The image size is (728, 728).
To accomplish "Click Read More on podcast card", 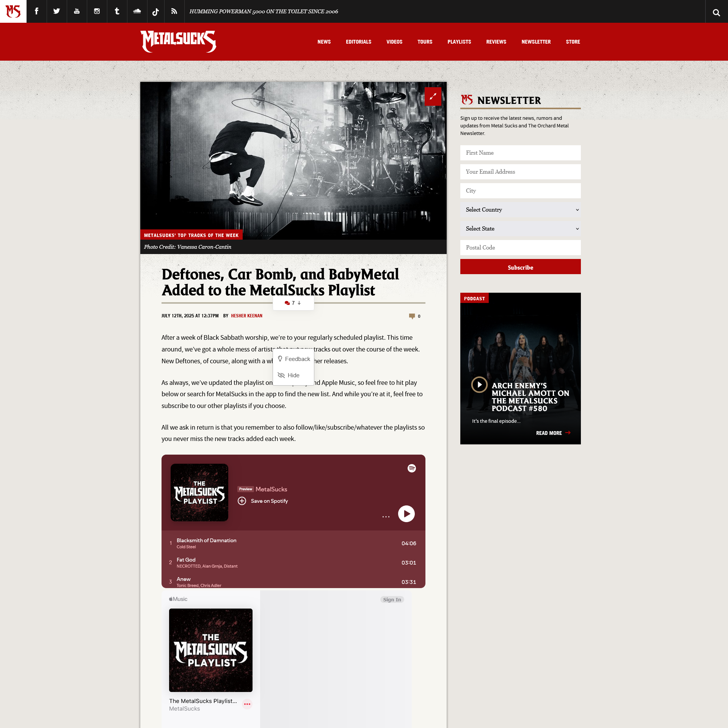I will (553, 433).
